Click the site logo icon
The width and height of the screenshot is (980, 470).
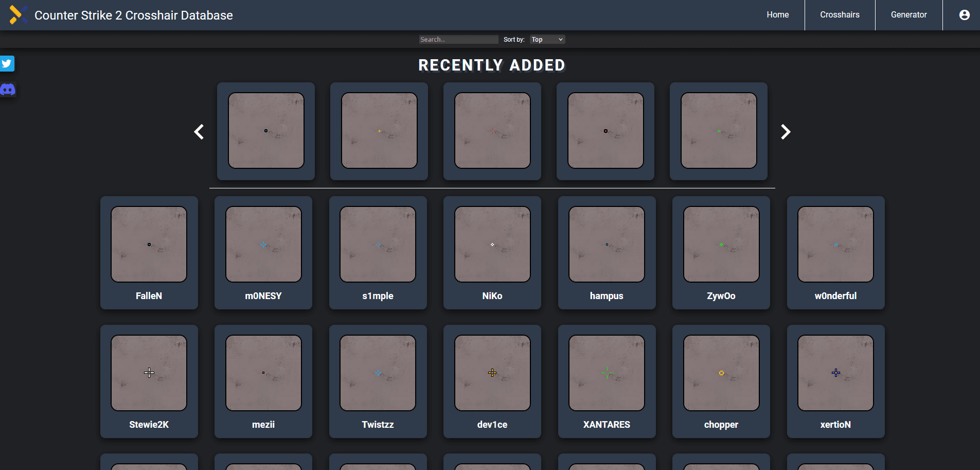[x=18, y=15]
